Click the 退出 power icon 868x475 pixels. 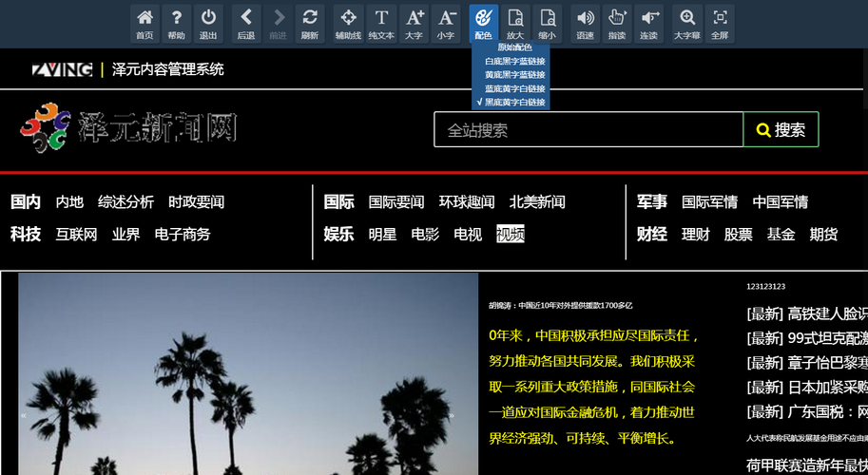(x=207, y=24)
